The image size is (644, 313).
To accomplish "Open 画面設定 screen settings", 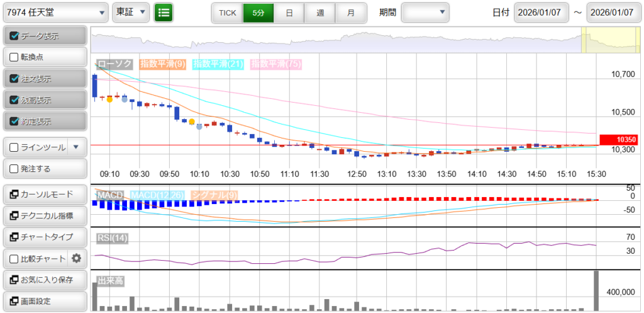I will click(44, 301).
